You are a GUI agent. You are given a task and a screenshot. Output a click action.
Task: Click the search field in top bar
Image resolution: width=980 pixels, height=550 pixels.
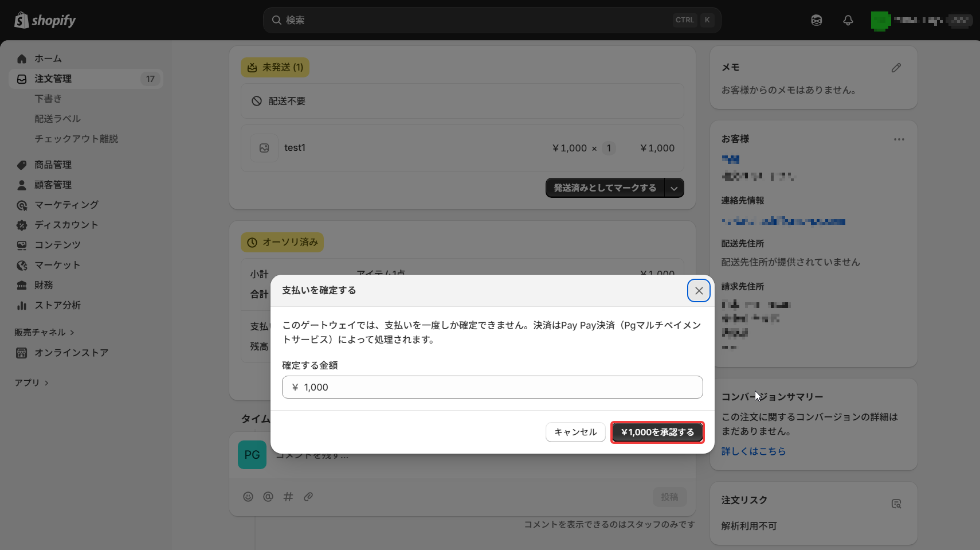(x=492, y=20)
